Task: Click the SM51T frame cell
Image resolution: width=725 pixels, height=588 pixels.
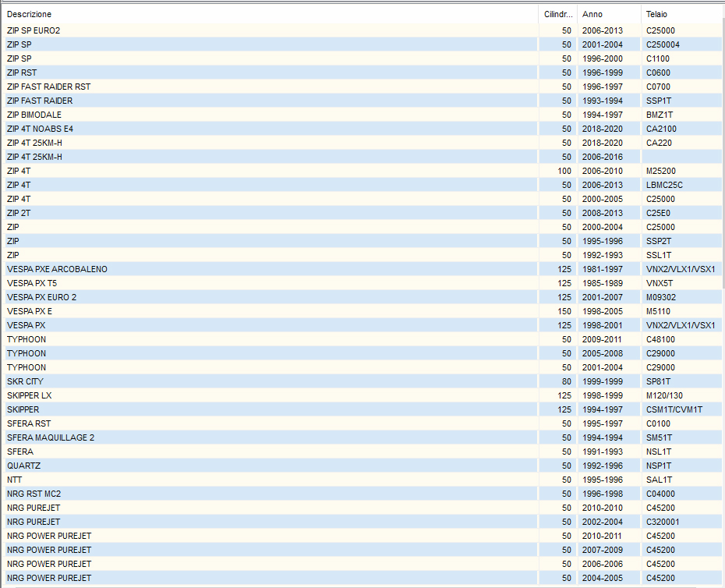Action: pyautogui.click(x=681, y=437)
